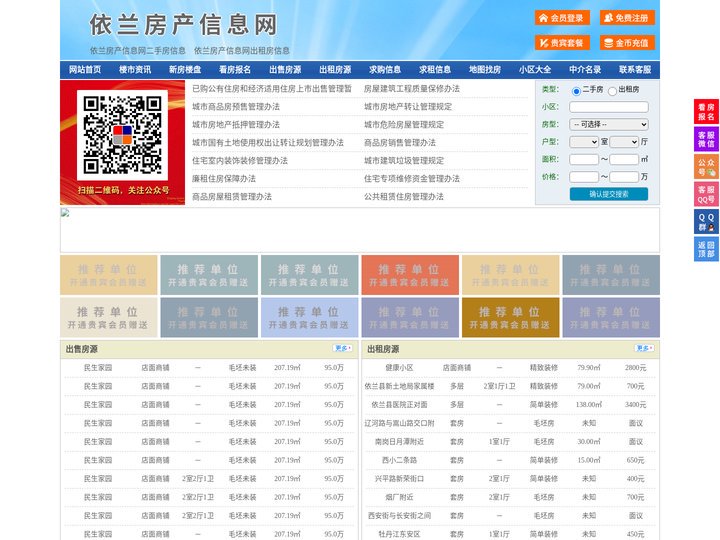720x540 pixels.
Task: Open the 健康小区 rental listing
Action: pos(399,367)
